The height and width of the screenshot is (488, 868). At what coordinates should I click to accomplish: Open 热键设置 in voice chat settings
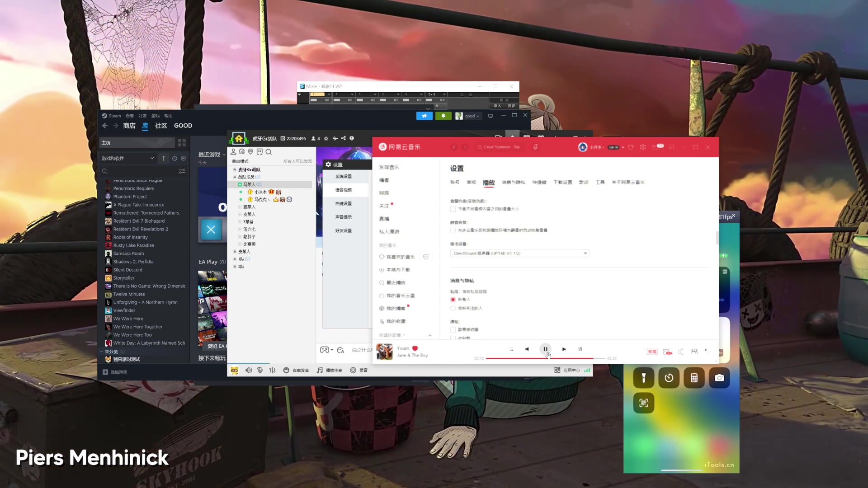click(344, 203)
